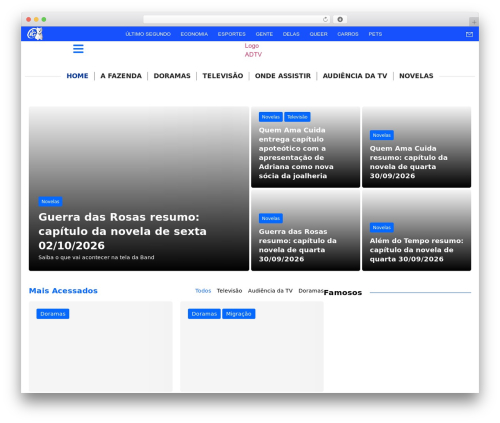Screen dimensions: 500x423
Task: Click Novelas tag on Adriana joalheria card
Action: [271, 117]
